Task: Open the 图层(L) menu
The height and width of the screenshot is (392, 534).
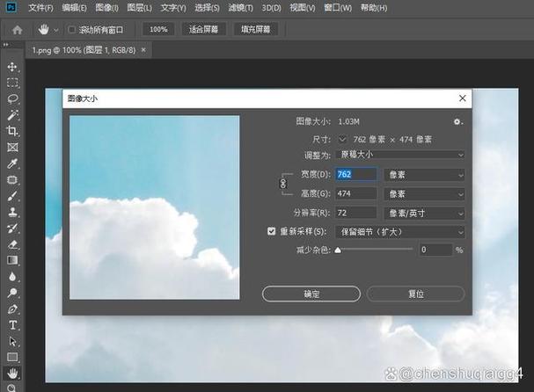Action: click(x=140, y=8)
